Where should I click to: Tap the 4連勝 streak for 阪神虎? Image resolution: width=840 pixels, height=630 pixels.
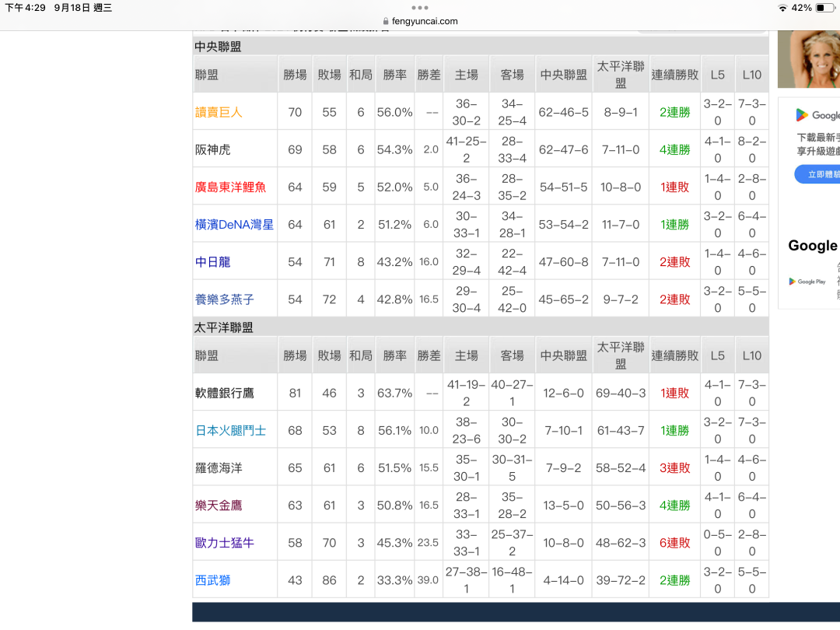(x=675, y=149)
